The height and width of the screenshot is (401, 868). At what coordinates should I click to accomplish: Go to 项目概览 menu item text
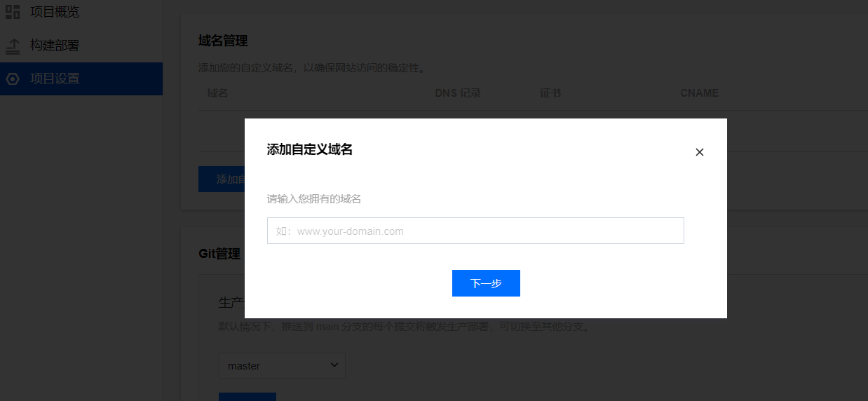pos(55,12)
